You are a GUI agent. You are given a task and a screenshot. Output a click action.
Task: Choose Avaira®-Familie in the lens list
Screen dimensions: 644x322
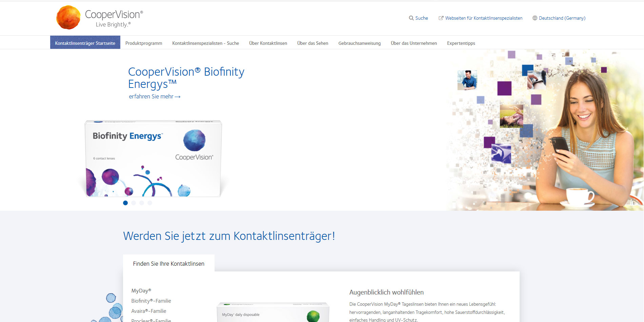(149, 311)
